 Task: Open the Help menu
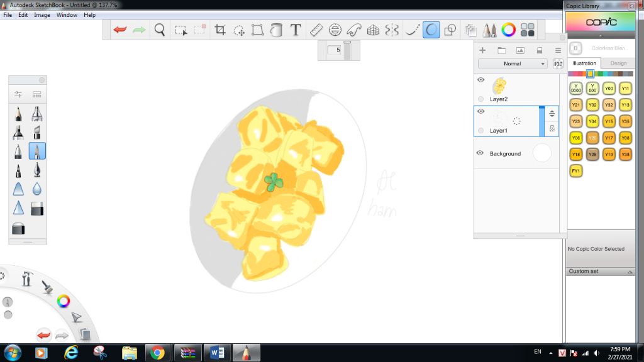[89, 15]
